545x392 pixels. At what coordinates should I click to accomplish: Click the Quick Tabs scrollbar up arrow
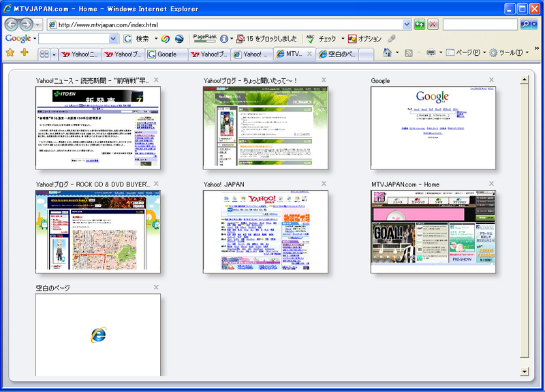[x=525, y=80]
